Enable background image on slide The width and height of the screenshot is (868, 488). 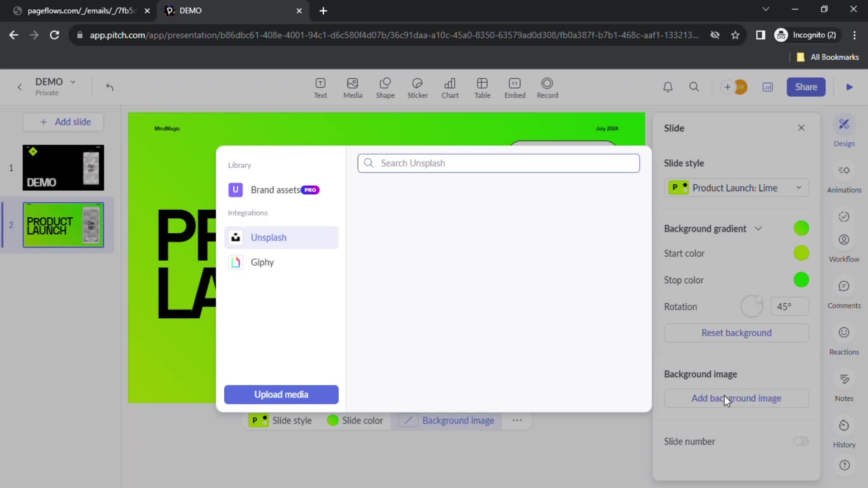[736, 398]
